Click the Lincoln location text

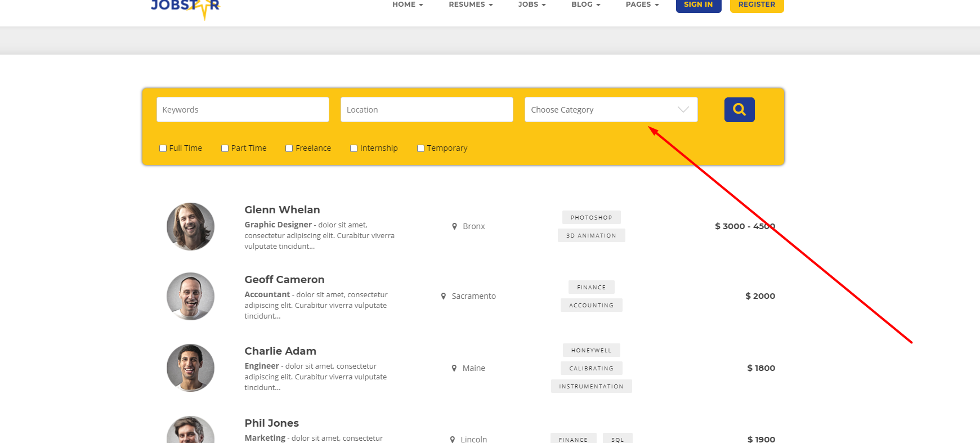click(473, 439)
